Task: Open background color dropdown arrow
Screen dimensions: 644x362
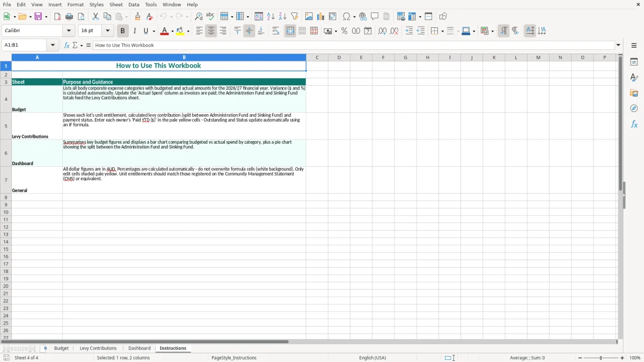Action: (188, 31)
